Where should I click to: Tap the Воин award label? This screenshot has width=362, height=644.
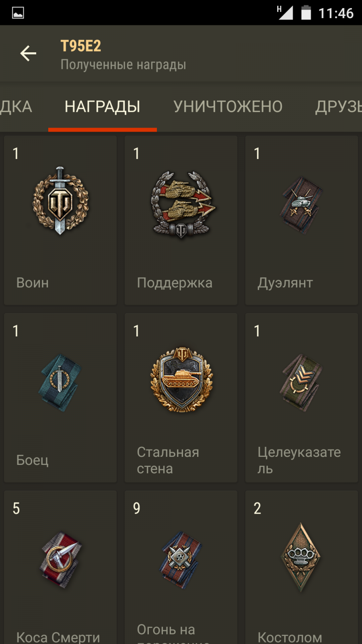(33, 283)
